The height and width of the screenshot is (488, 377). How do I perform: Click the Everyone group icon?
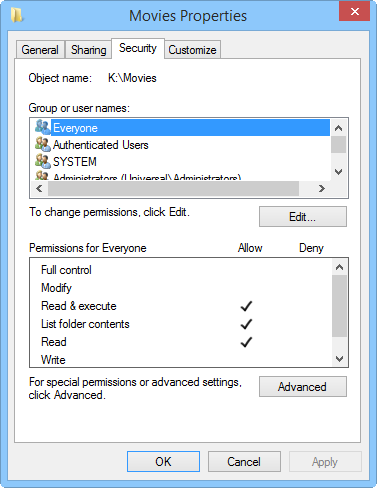click(x=43, y=127)
